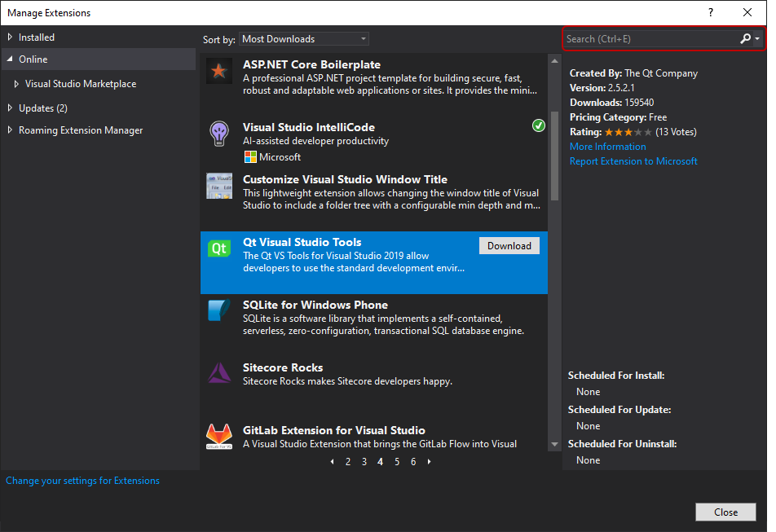Open the Sort by Most Downloads dropdown
The width and height of the screenshot is (776, 532).
tap(304, 39)
